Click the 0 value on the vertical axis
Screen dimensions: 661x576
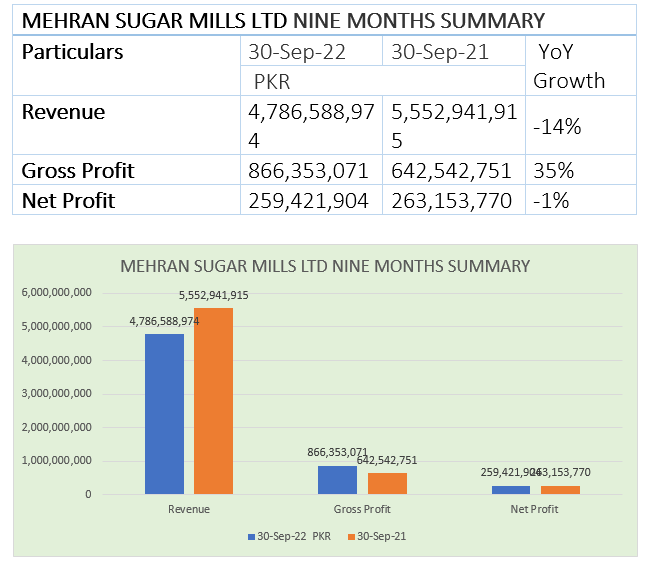pyautogui.click(x=88, y=494)
